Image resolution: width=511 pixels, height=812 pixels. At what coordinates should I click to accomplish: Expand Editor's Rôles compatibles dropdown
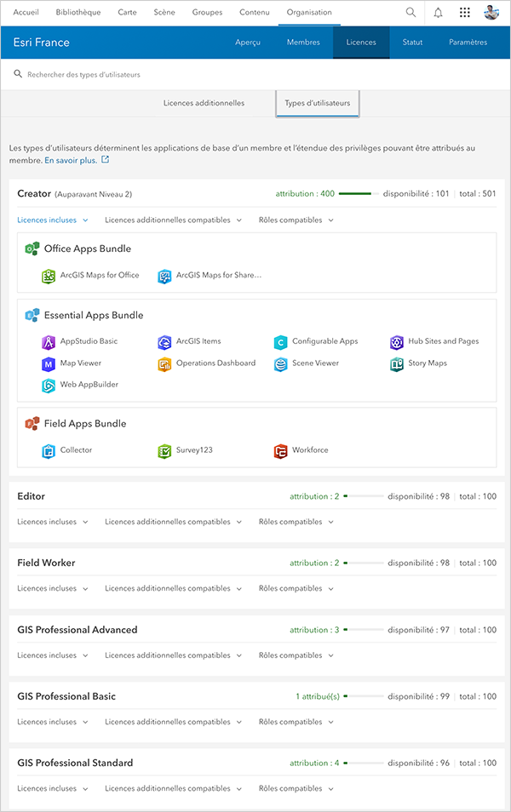[x=296, y=522]
